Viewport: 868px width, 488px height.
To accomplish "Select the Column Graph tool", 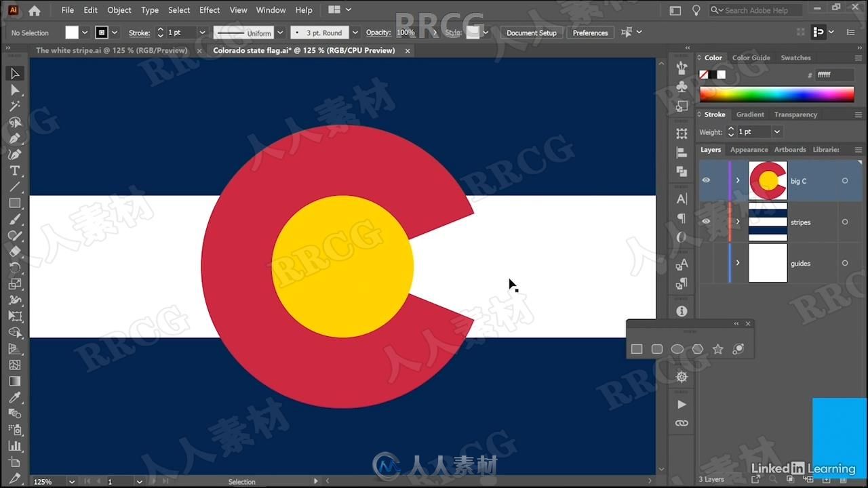I will 15,446.
